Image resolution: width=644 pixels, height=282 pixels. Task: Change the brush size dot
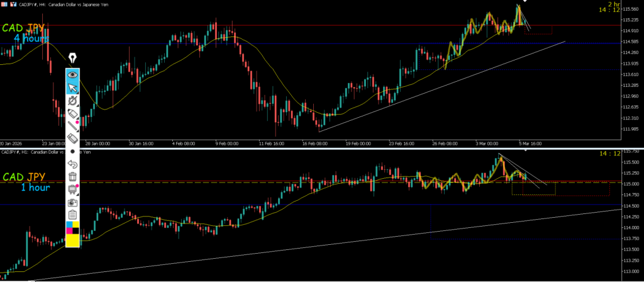[73, 152]
